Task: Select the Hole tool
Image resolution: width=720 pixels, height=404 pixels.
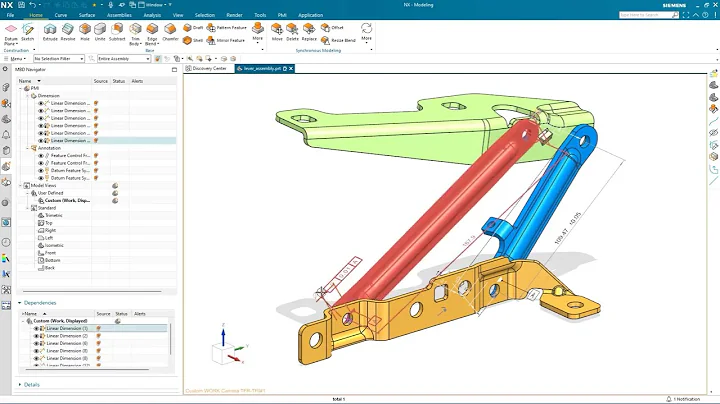Action: click(85, 32)
